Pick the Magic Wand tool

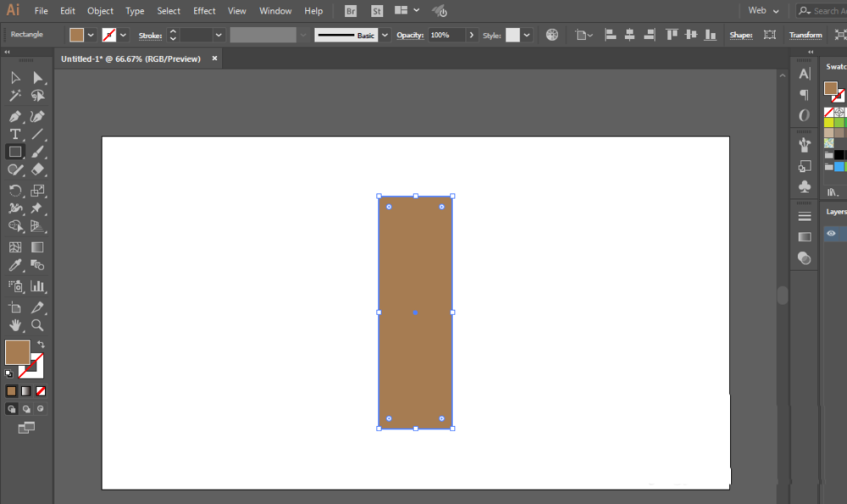point(15,96)
